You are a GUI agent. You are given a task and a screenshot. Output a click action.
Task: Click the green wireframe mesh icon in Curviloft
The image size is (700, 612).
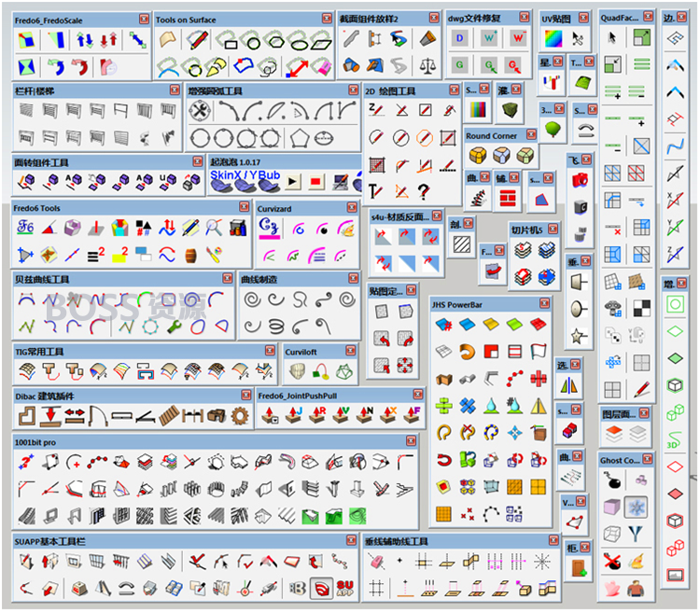pos(344,372)
